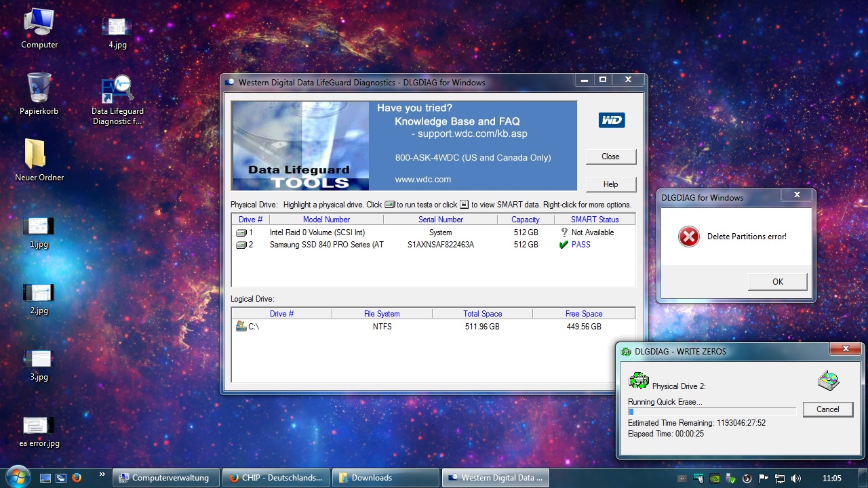Image resolution: width=868 pixels, height=488 pixels.
Task: Click the Write Zeros dialog title icon
Action: coord(626,352)
